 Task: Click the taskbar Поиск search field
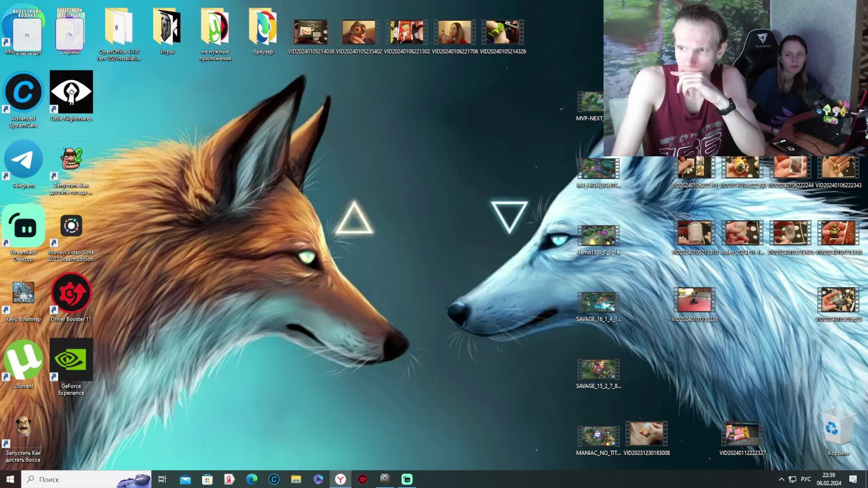[x=86, y=479]
